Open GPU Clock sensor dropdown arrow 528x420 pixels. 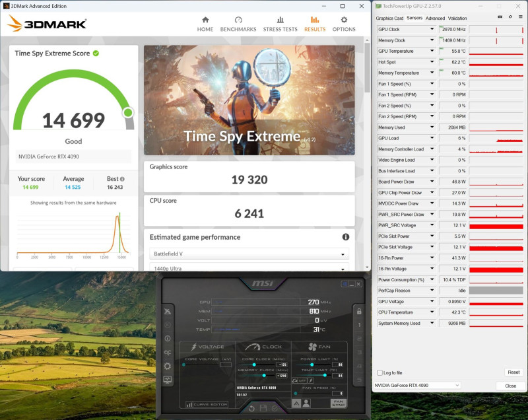pyautogui.click(x=432, y=29)
